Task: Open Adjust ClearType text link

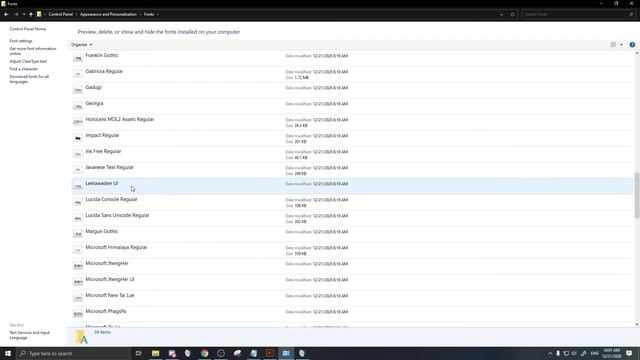Action: click(28, 61)
